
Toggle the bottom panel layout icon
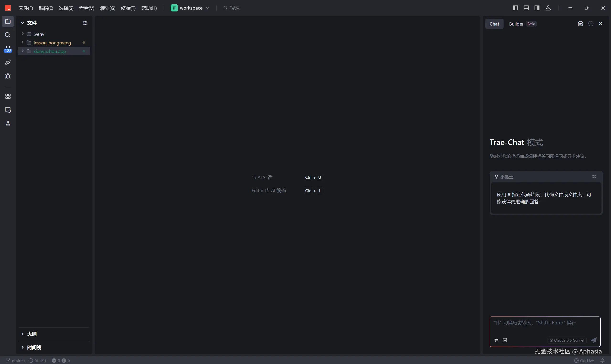[526, 8]
